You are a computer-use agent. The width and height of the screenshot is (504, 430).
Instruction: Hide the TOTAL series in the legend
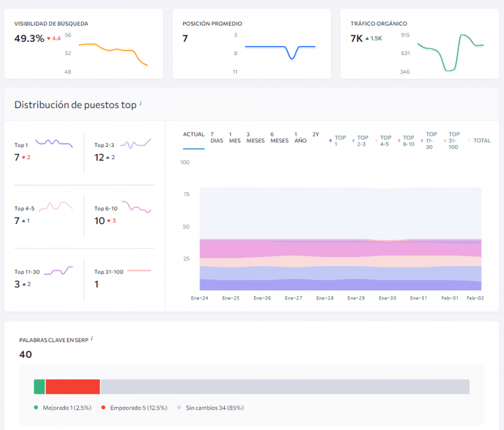tap(481, 141)
